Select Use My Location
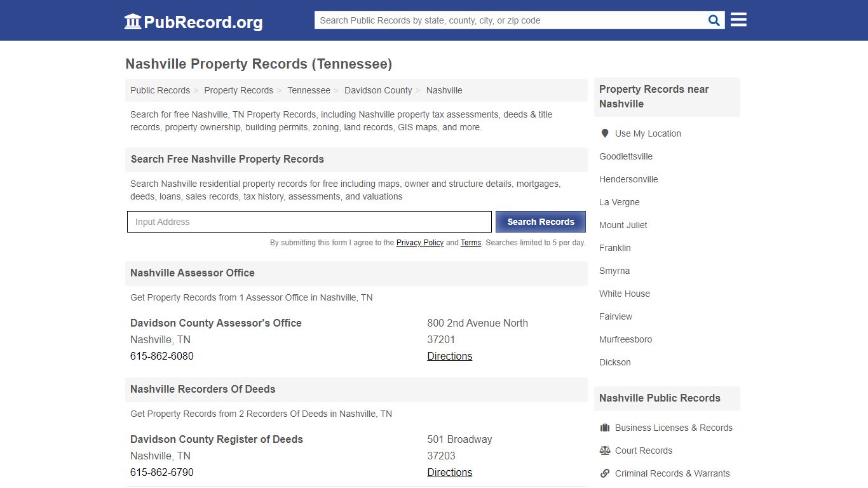The image size is (868, 488). tap(648, 133)
